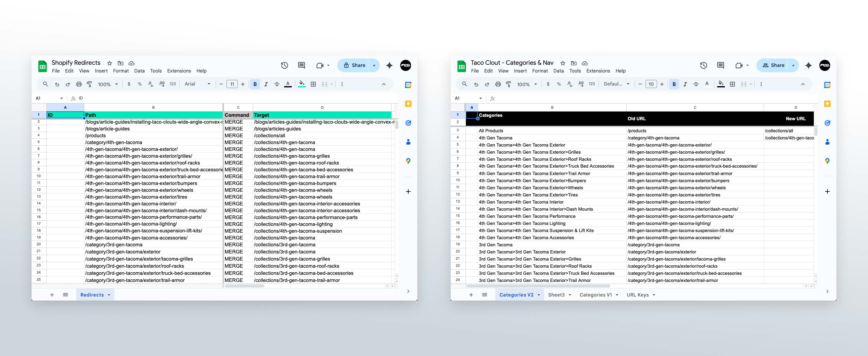
Task: Open Arial font dropdown in Shopify Redirects
Action: [197, 84]
